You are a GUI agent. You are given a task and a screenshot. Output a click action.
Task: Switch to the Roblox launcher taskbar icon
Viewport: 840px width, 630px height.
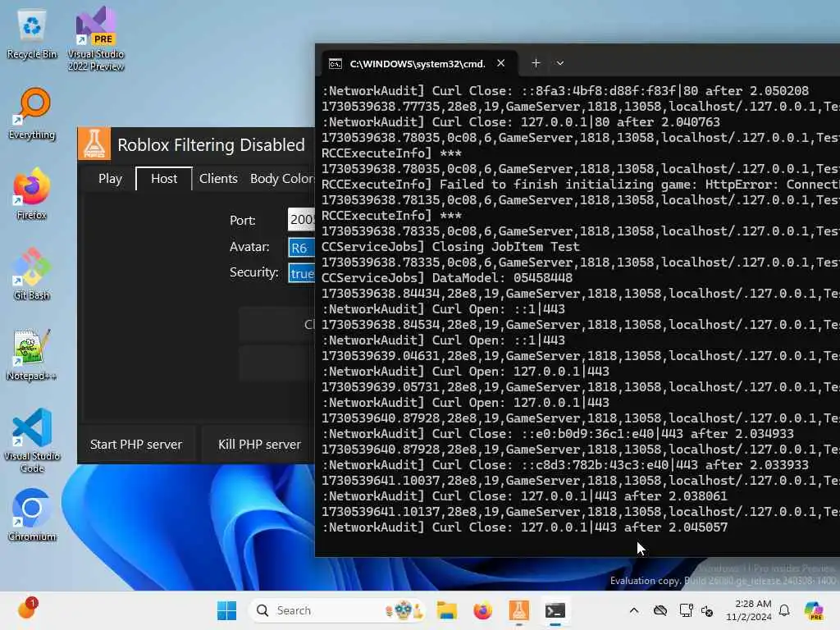(518, 610)
